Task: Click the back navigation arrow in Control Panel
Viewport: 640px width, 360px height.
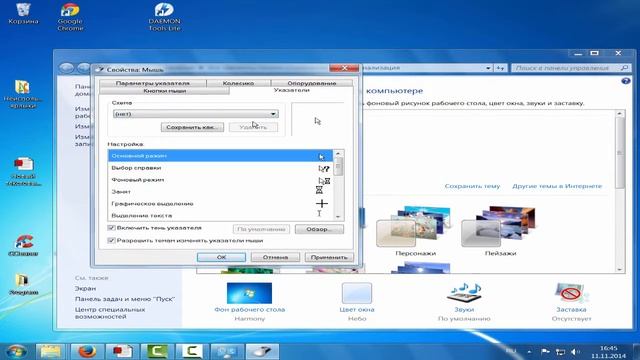Action: point(67,68)
